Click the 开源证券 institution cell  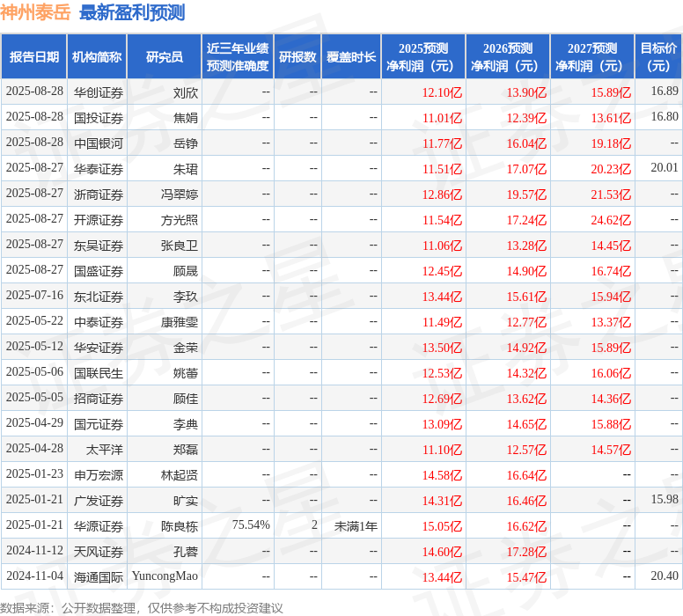[99, 220]
